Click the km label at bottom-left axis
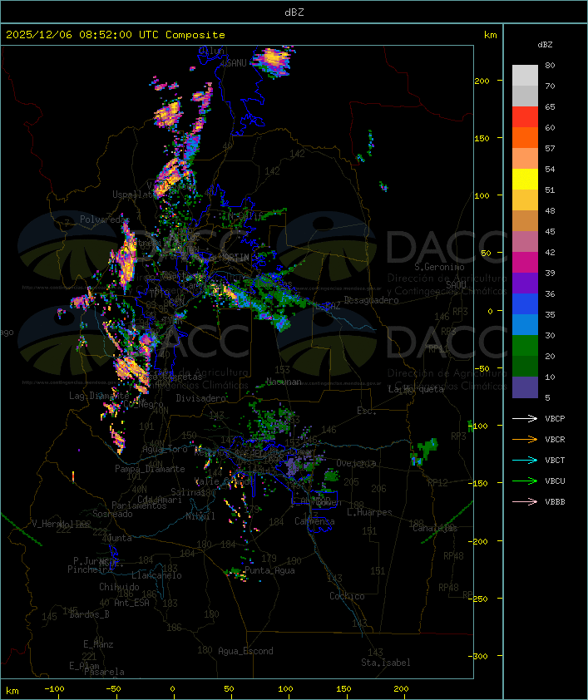 [12, 691]
